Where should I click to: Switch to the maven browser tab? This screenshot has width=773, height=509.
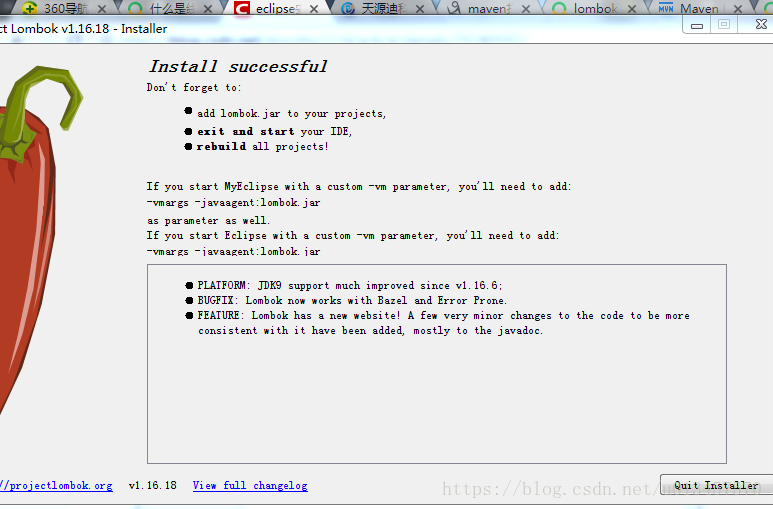click(489, 8)
